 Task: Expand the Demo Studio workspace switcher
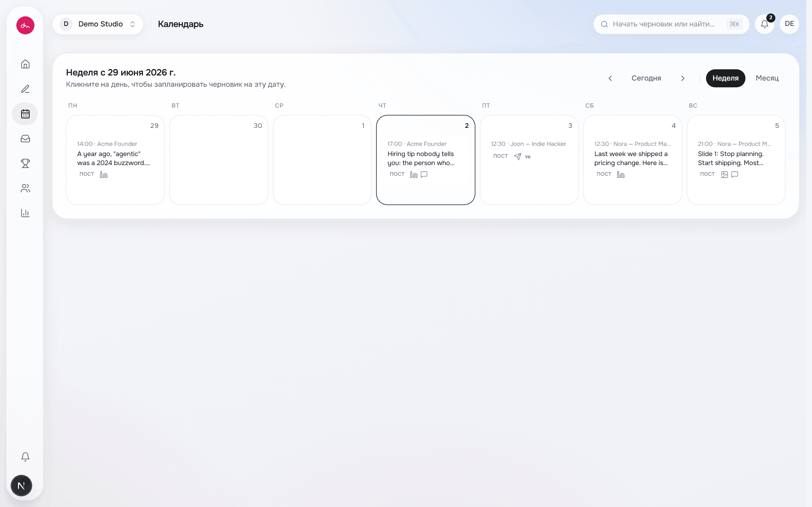pos(98,24)
